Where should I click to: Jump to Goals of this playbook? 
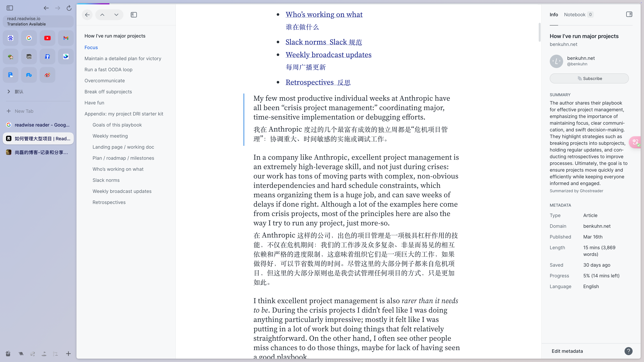click(x=117, y=125)
